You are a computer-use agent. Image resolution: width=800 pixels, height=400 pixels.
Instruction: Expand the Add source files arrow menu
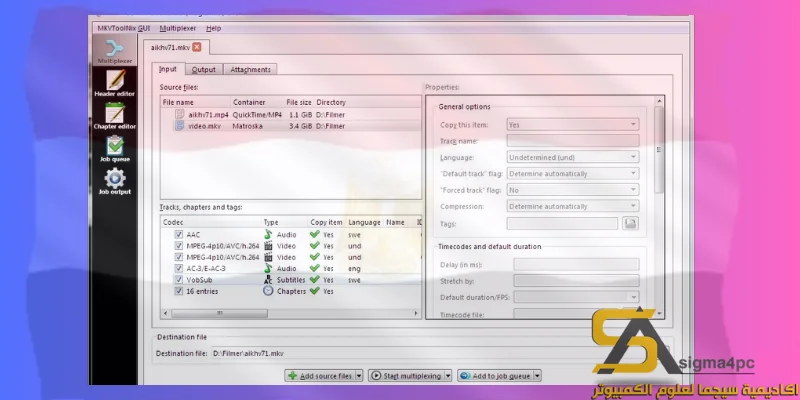point(359,376)
